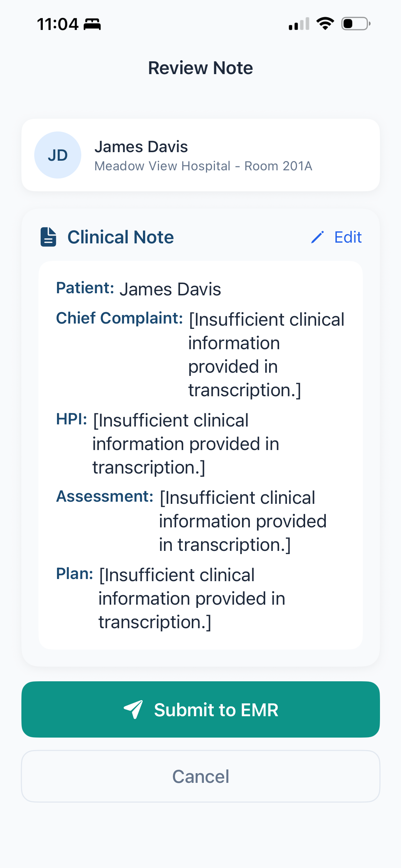Click the Wi-Fi status icon
The width and height of the screenshot is (401, 868).
point(325,24)
